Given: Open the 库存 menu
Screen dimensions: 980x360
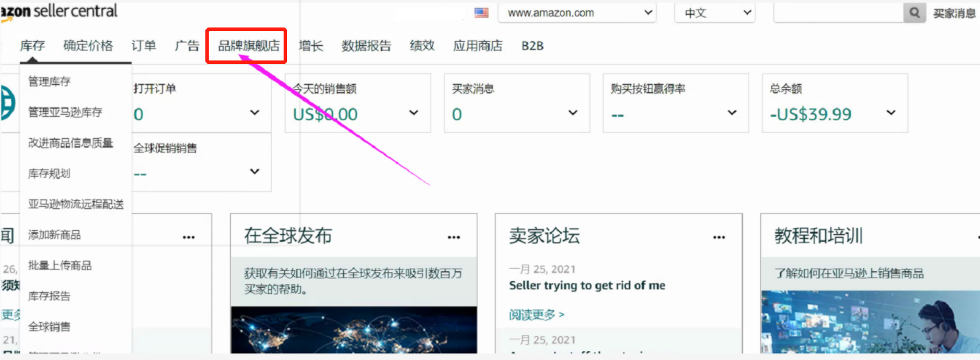Looking at the screenshot, I should click(x=32, y=45).
